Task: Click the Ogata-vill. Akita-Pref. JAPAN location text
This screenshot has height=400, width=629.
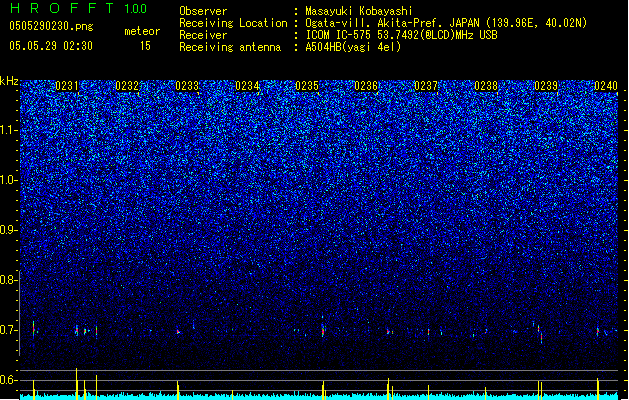Action: pyautogui.click(x=446, y=23)
